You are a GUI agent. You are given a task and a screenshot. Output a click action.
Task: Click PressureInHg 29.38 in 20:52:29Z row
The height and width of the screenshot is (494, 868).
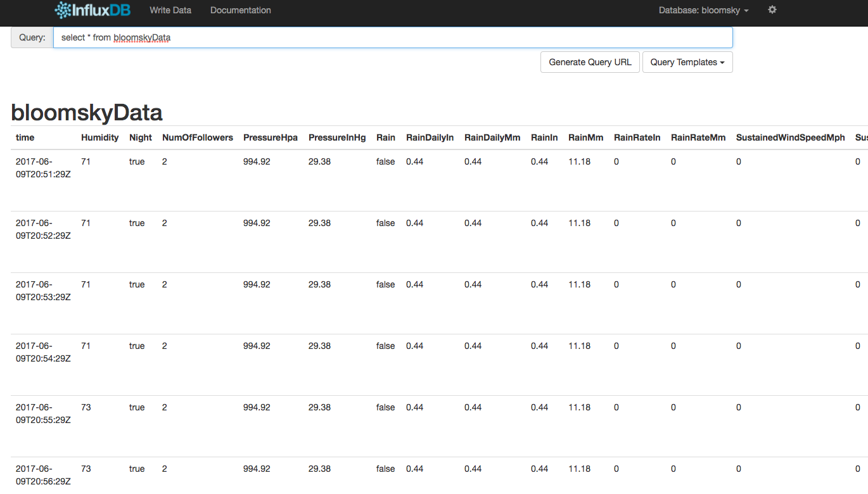319,223
